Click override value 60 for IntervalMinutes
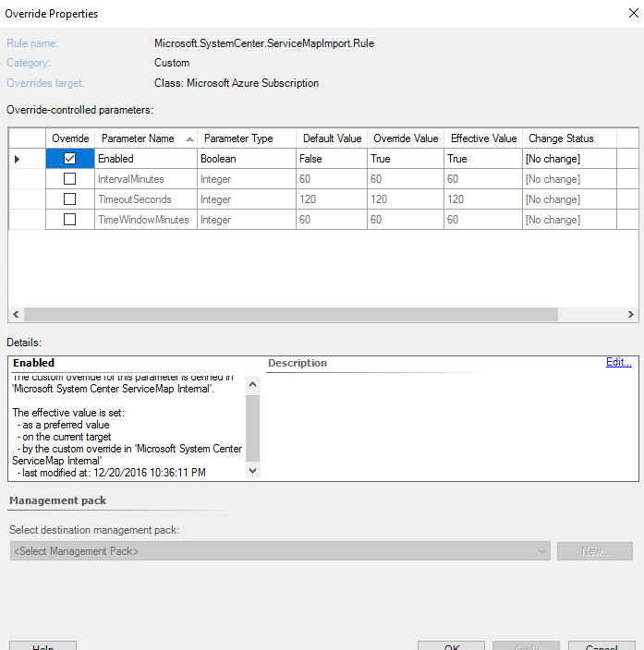 point(406,179)
